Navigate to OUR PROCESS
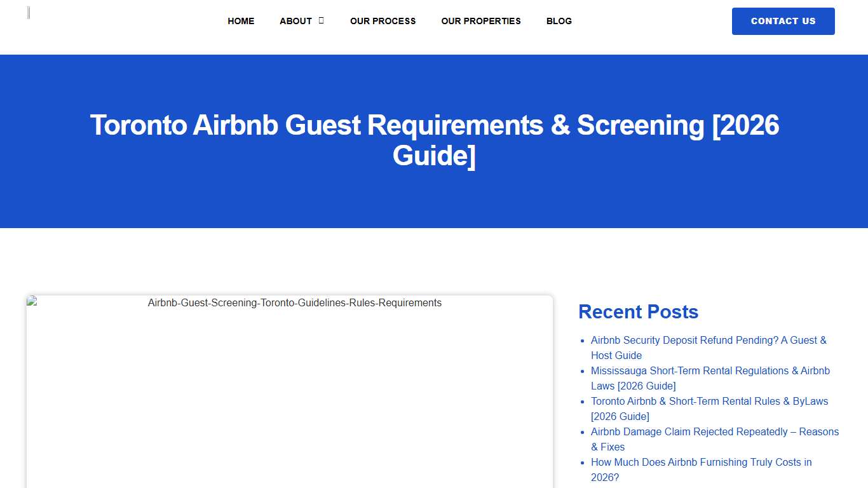The image size is (868, 488). (383, 21)
